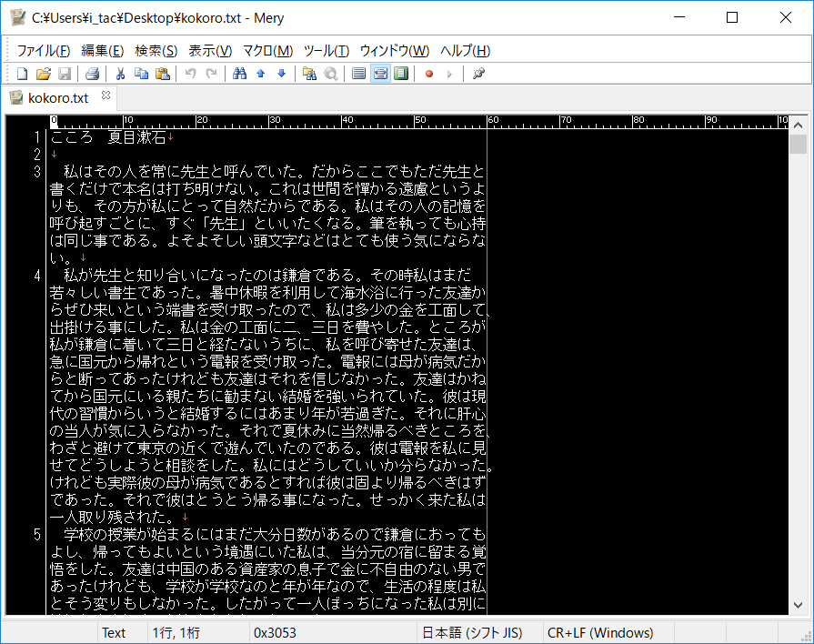The width and height of the screenshot is (814, 644).
Task: Run macro with the play triangle icon
Action: 449,74
